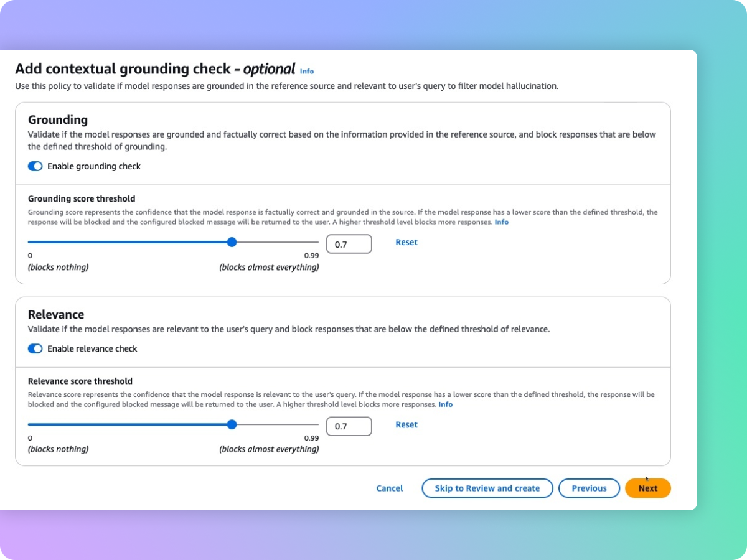Open Info link in Grounding threshold description
This screenshot has height=560, width=747.
click(x=501, y=222)
